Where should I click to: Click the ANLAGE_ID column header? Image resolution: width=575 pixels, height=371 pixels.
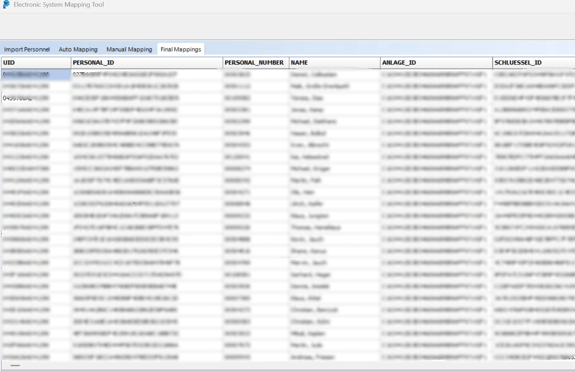point(436,63)
